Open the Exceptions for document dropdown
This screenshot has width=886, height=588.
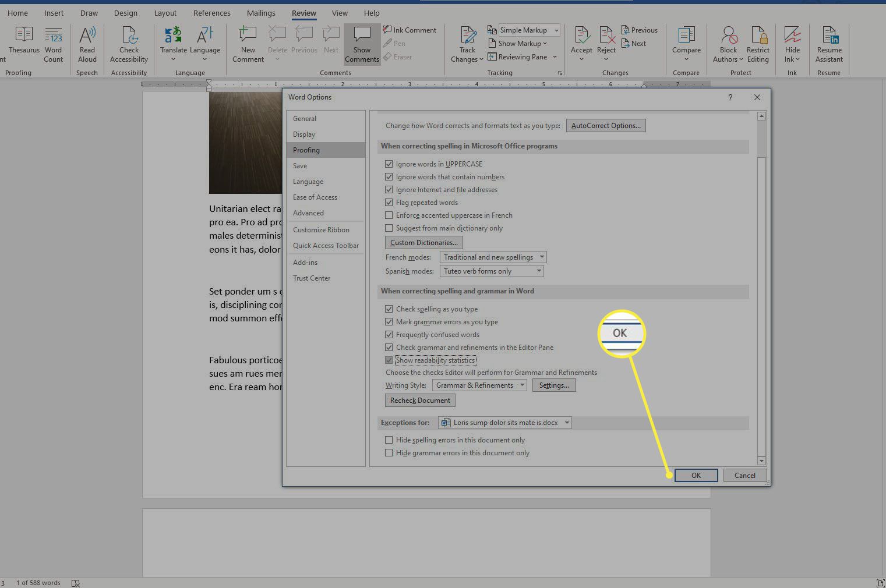[504, 423]
